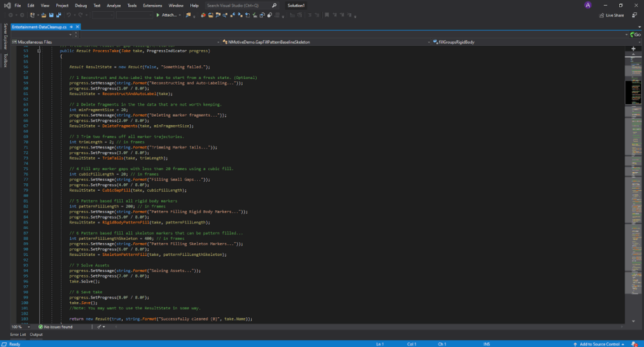Image resolution: width=644 pixels, height=347 pixels.
Task: Expand the Attach button dropdown arrow
Action: [x=180, y=15]
